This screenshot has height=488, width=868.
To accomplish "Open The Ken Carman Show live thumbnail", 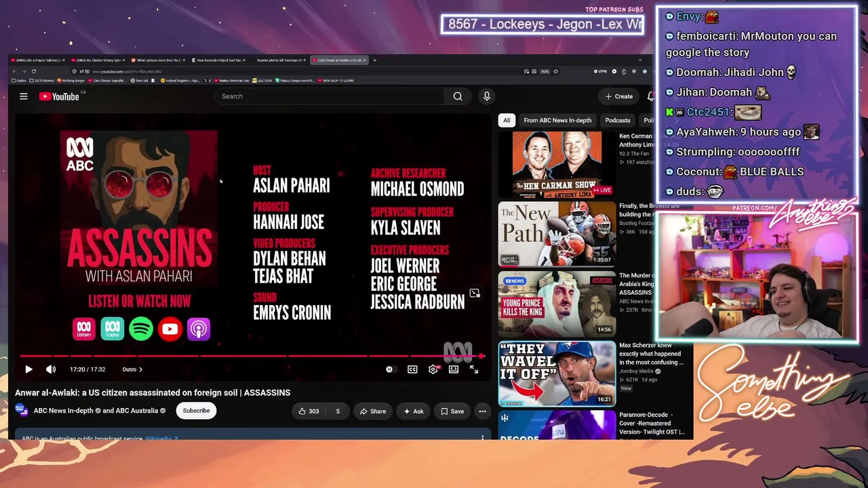I will pyautogui.click(x=557, y=164).
